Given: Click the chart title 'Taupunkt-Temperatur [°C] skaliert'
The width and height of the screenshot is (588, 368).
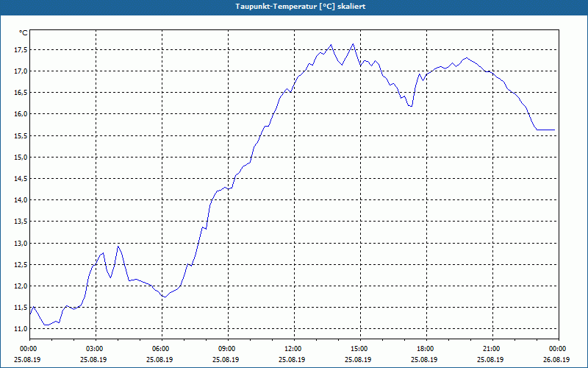Looking at the screenshot, I should tap(301, 7).
